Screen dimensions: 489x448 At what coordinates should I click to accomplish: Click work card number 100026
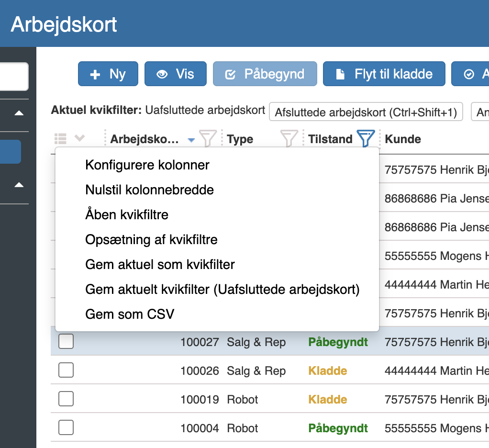pyautogui.click(x=200, y=371)
